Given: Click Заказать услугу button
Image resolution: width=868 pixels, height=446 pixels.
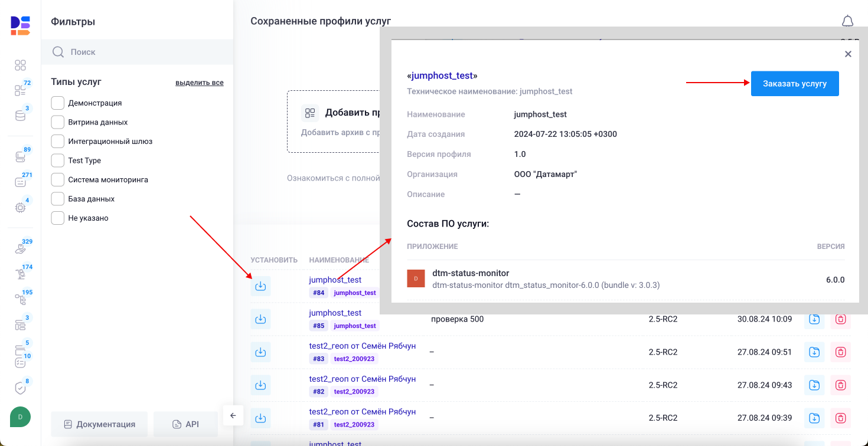Looking at the screenshot, I should 794,84.
